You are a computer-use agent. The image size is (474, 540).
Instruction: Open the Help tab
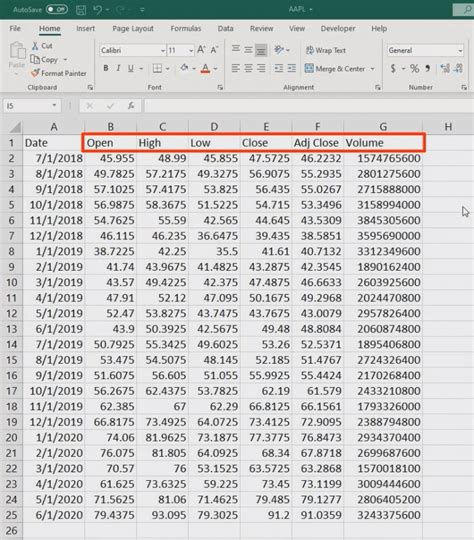tap(379, 29)
